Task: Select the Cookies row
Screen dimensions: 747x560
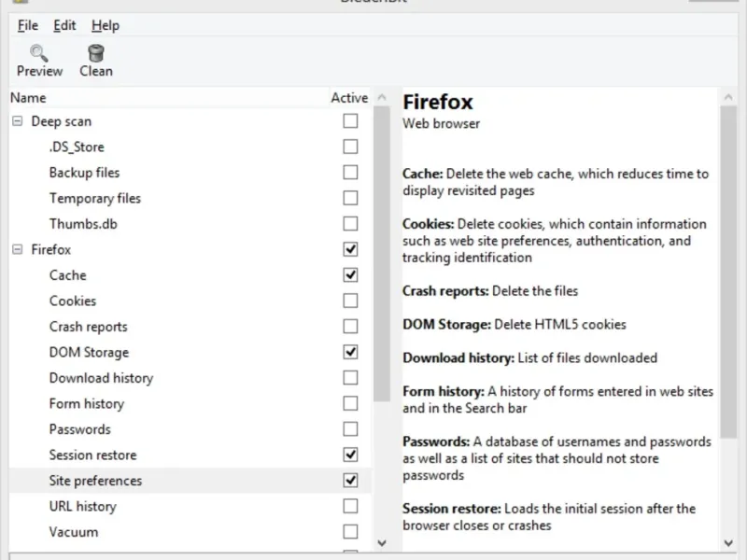Action: coord(190,301)
